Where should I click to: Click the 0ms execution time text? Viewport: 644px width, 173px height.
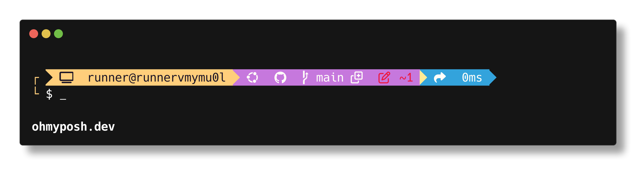coord(472,78)
